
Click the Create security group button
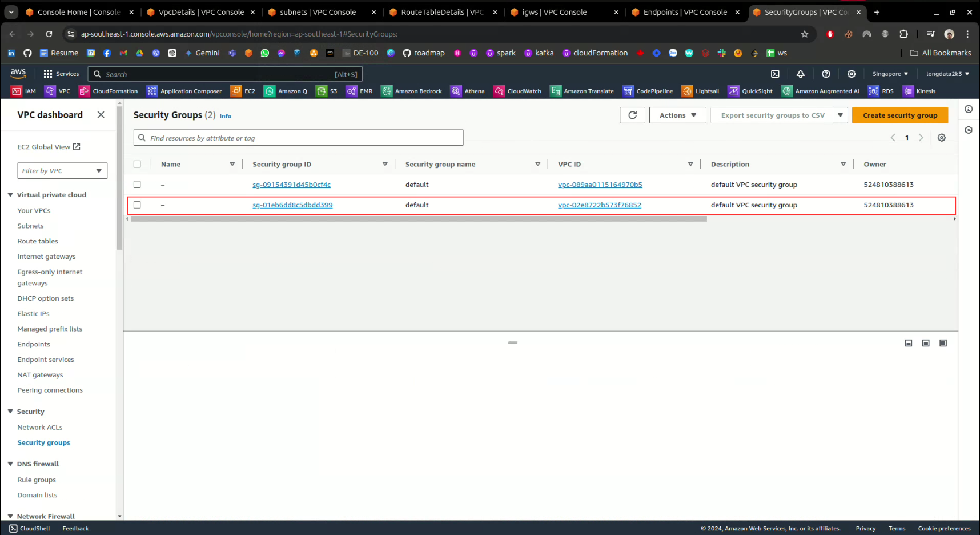(x=899, y=115)
